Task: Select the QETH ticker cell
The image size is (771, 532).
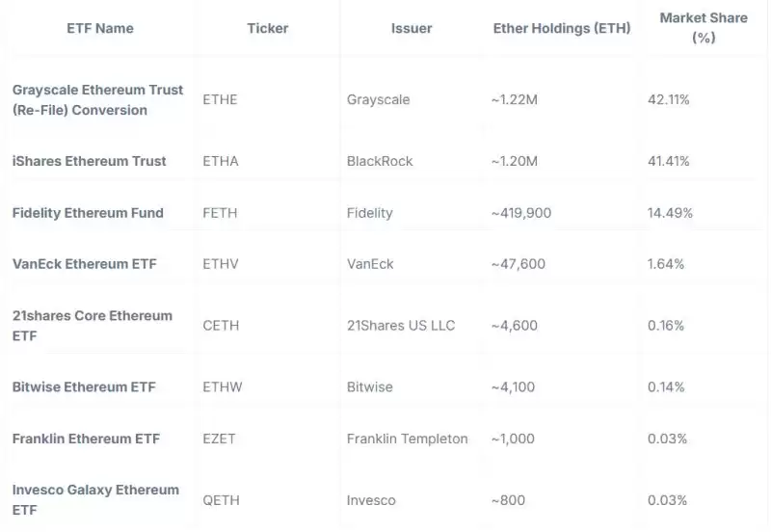Action: pos(221,500)
